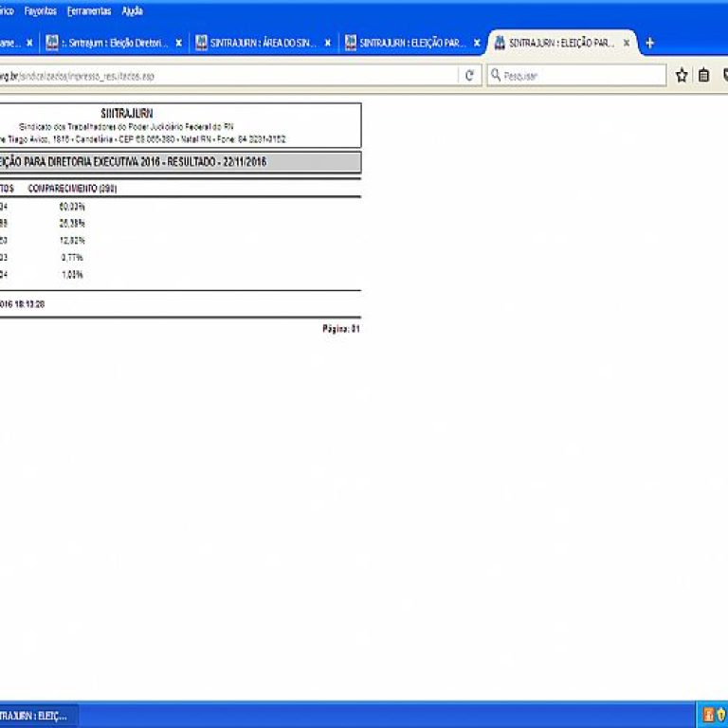Click the Página: 01 label
728x728 pixels.
pyautogui.click(x=341, y=329)
